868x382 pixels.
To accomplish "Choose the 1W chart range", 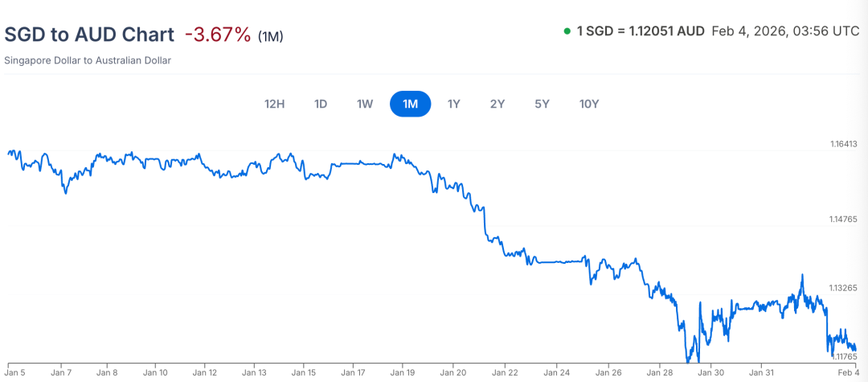I will tap(365, 104).
